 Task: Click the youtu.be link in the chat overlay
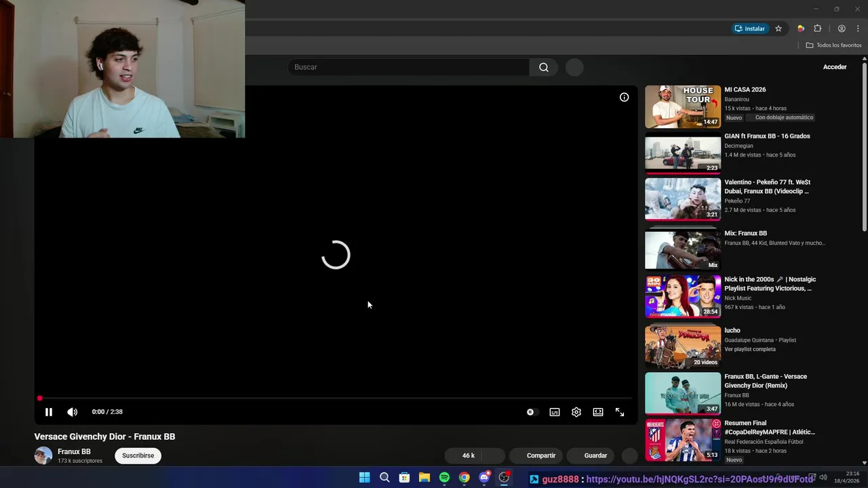[x=699, y=479]
